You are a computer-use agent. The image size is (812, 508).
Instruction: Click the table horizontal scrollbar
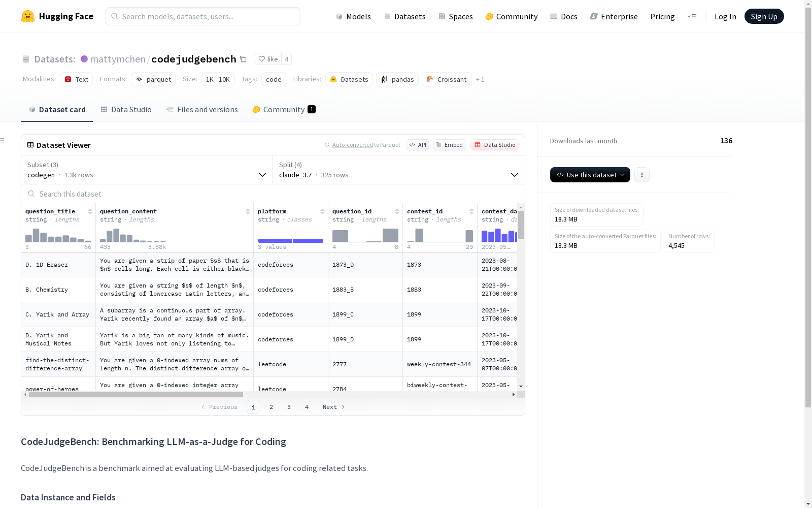[x=136, y=394]
